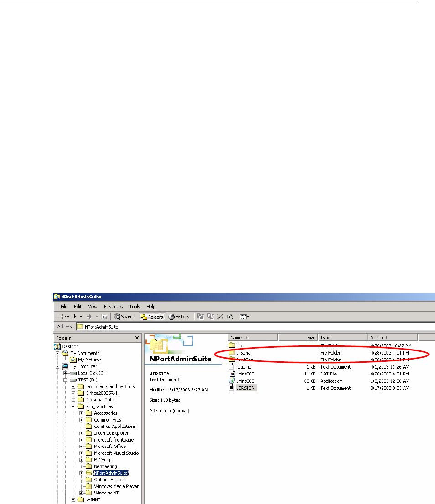This screenshot has width=435, height=504.
Task: Select the bin folder icon
Action: point(232,345)
